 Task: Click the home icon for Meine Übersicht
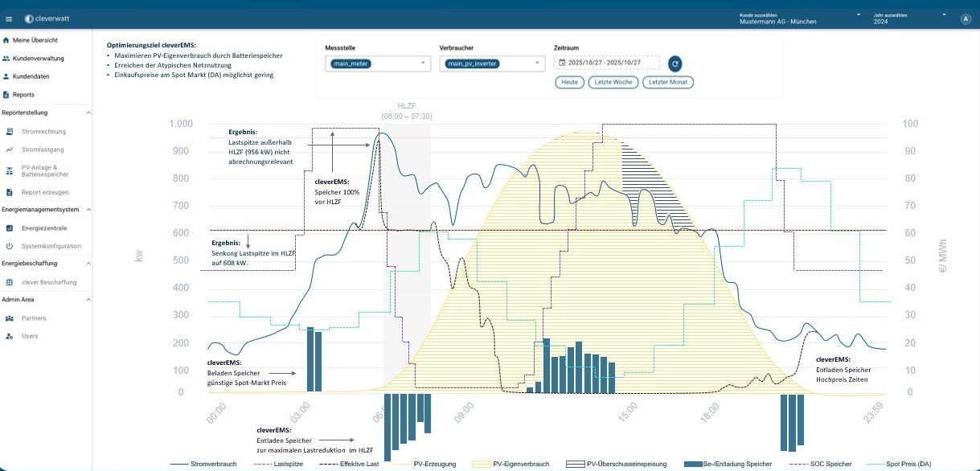(x=6, y=39)
